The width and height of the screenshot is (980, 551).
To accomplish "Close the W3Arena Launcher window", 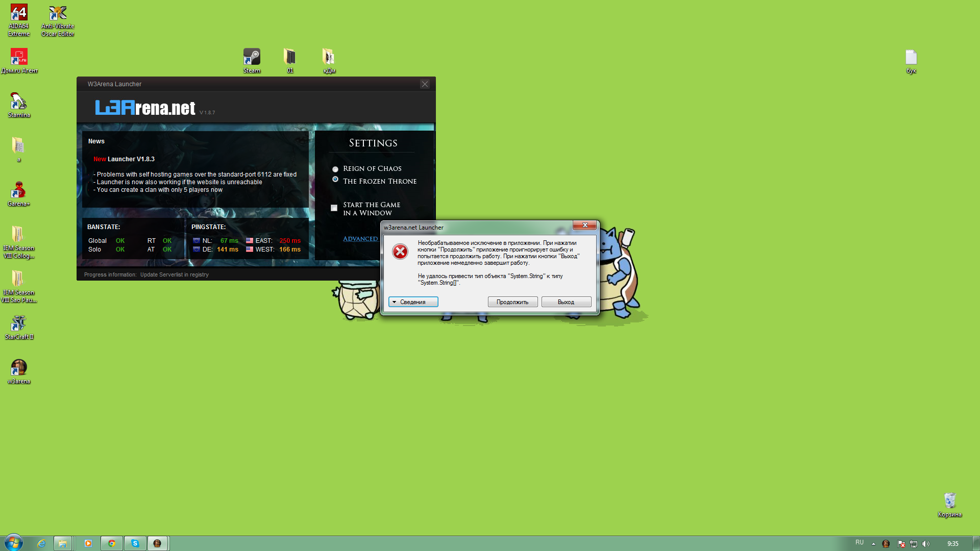I will (x=425, y=84).
